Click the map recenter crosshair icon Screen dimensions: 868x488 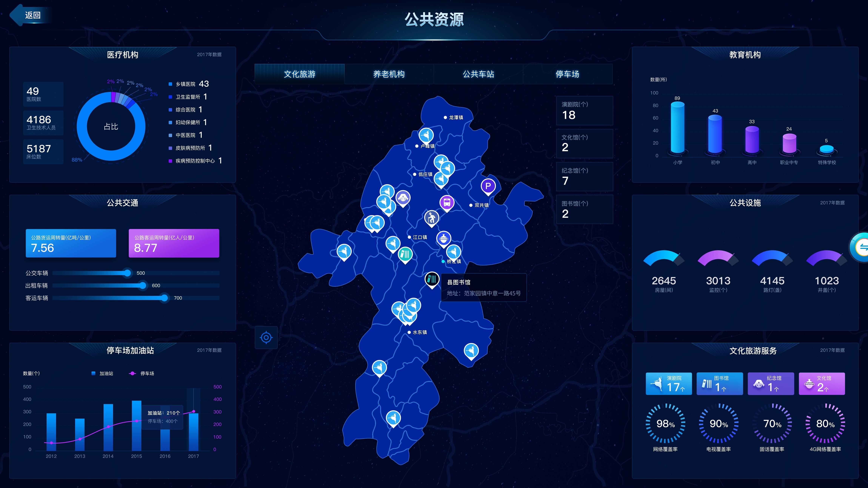coord(266,338)
